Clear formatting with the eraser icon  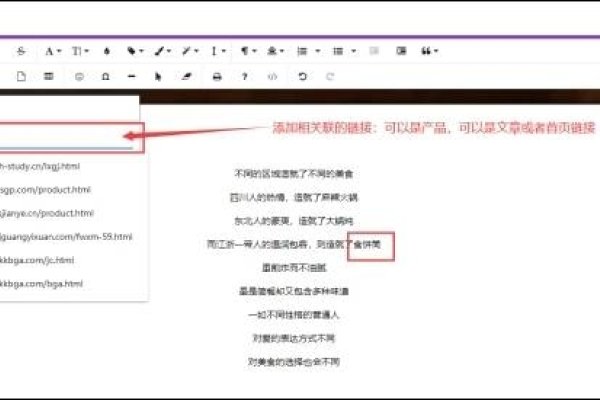coord(186,77)
